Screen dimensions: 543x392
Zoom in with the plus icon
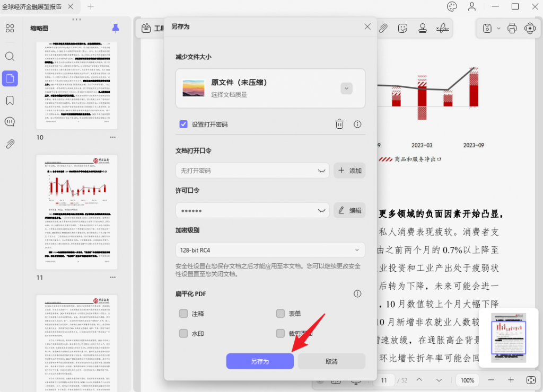[511, 380]
